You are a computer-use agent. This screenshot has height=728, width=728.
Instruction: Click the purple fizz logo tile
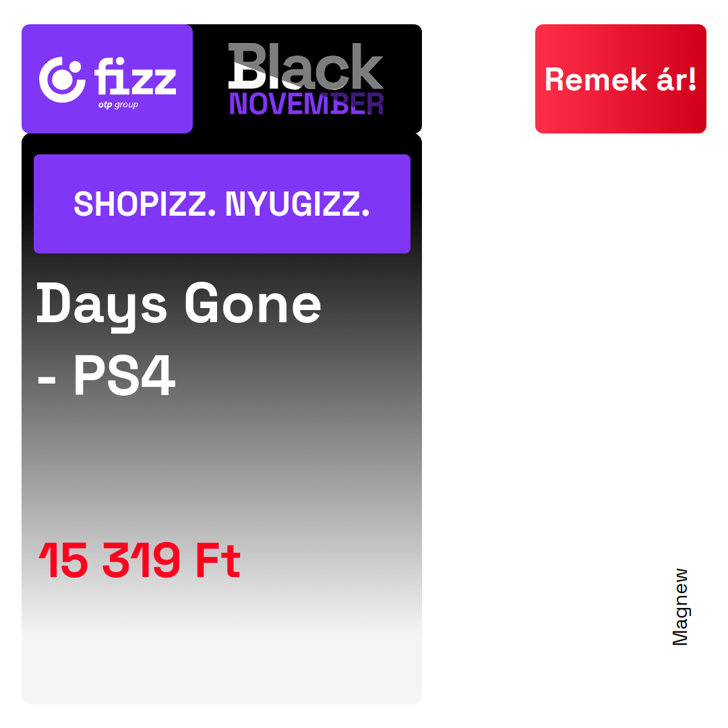coord(107,79)
